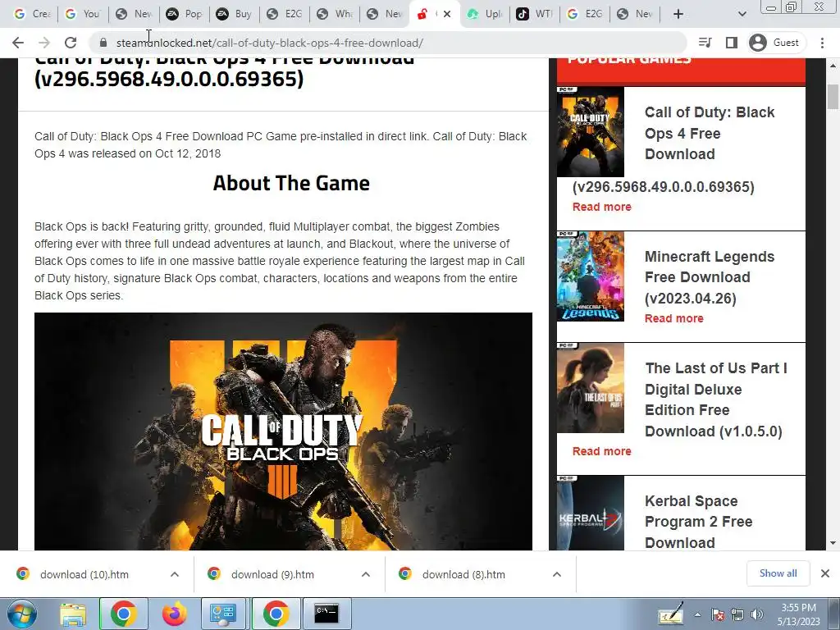Open the media control icon in toolbar
The image size is (840, 630).
click(x=705, y=43)
